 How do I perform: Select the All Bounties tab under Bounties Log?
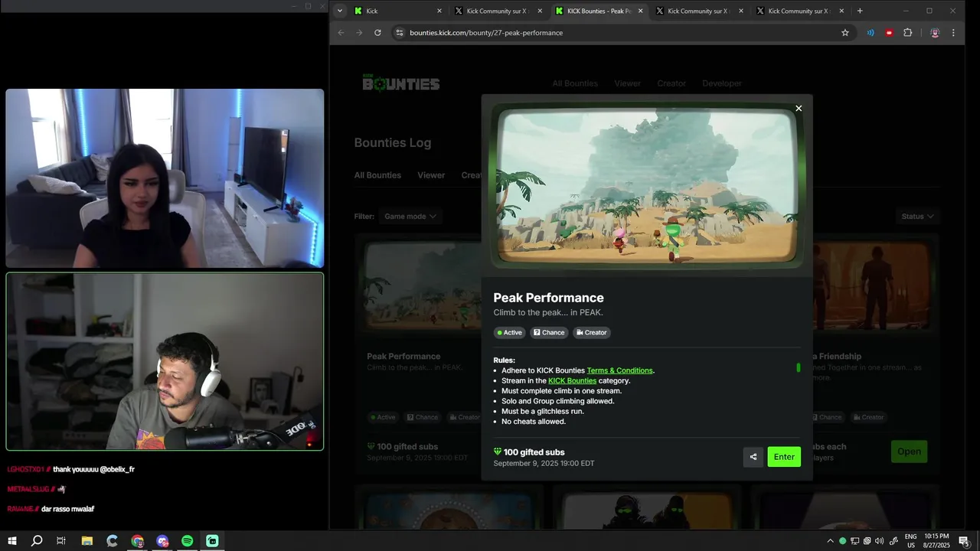(377, 175)
